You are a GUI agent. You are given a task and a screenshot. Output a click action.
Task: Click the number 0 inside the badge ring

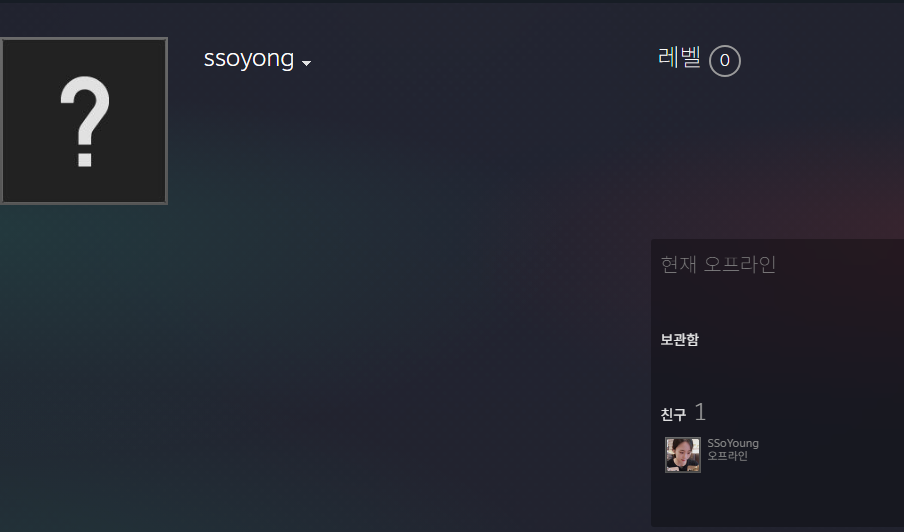pos(725,61)
